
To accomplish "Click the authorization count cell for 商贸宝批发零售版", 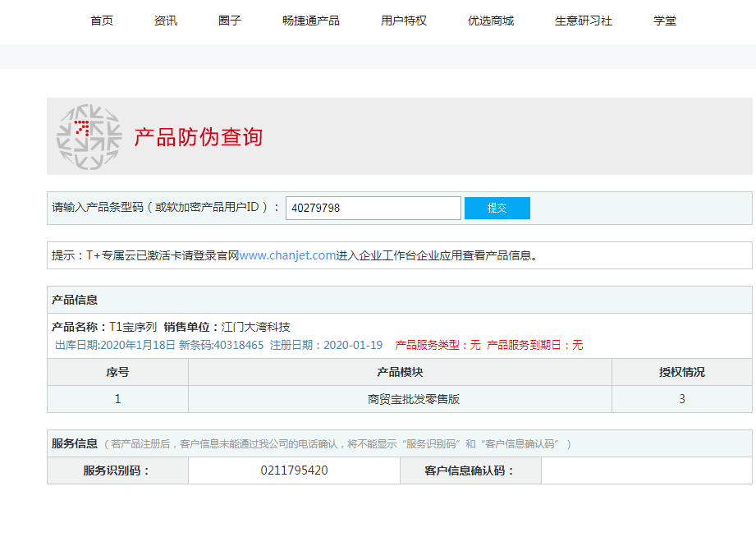I will coord(682,399).
